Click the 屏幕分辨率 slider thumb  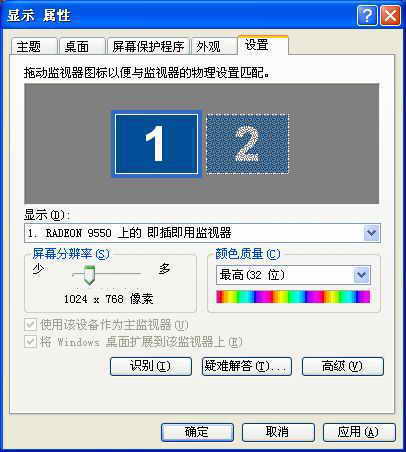tap(89, 275)
